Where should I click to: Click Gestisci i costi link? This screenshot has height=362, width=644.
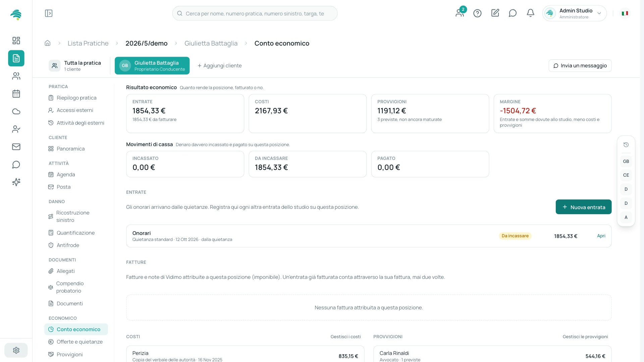pos(345,337)
